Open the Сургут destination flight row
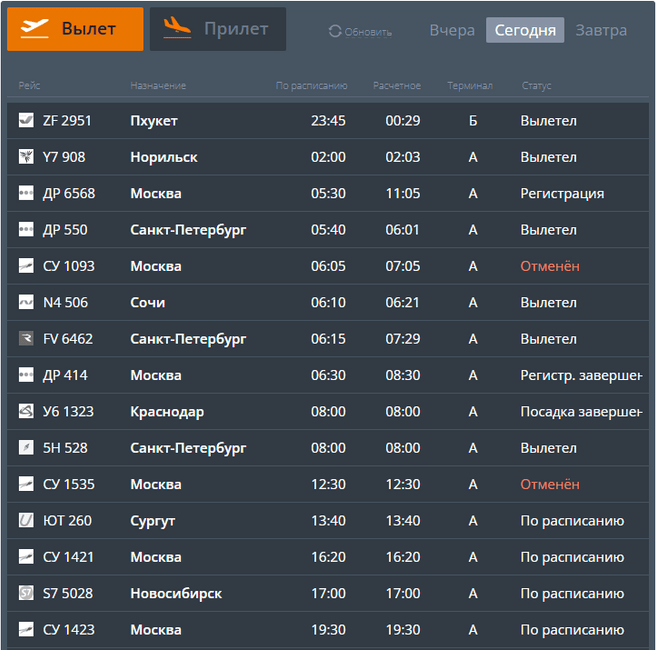Image resolution: width=656 pixels, height=650 pixels. (153, 521)
